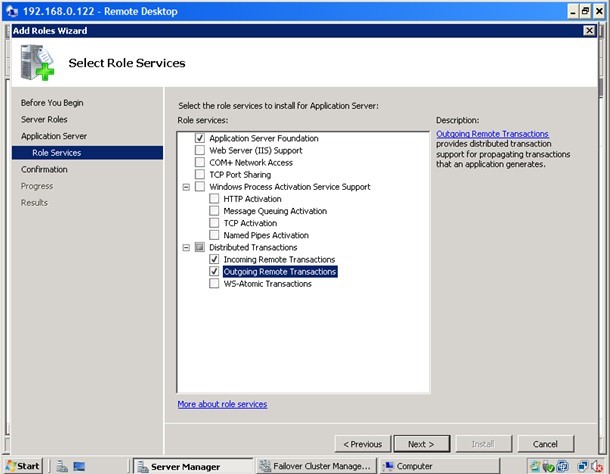This screenshot has height=474, width=610.
Task: Click the Computer taskbar icon
Action: tap(388, 466)
